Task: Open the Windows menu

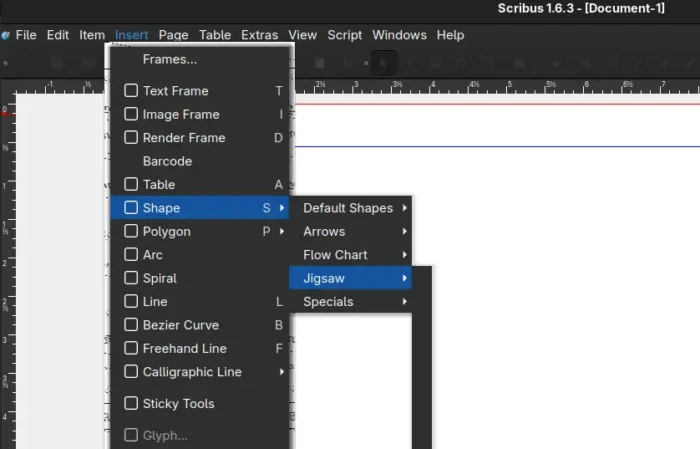Action: coord(399,35)
